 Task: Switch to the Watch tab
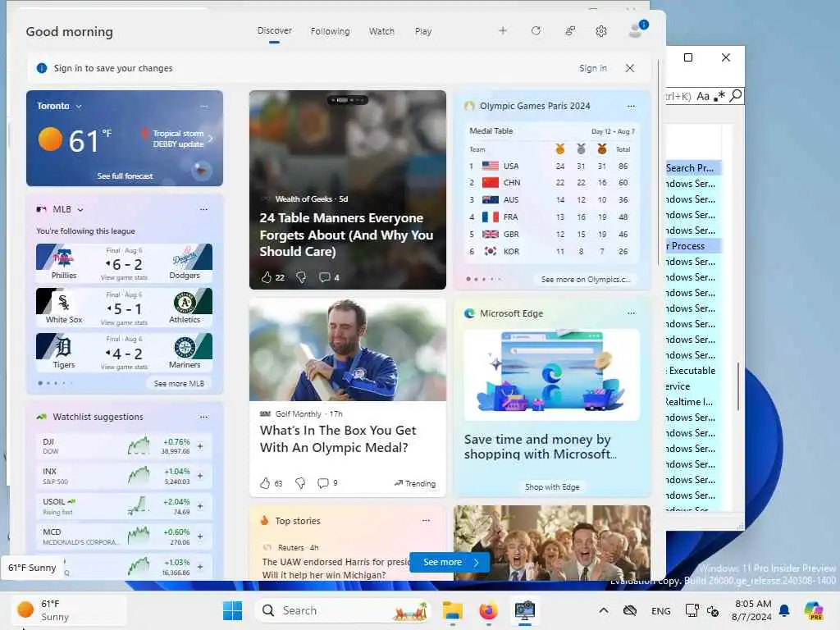point(381,31)
